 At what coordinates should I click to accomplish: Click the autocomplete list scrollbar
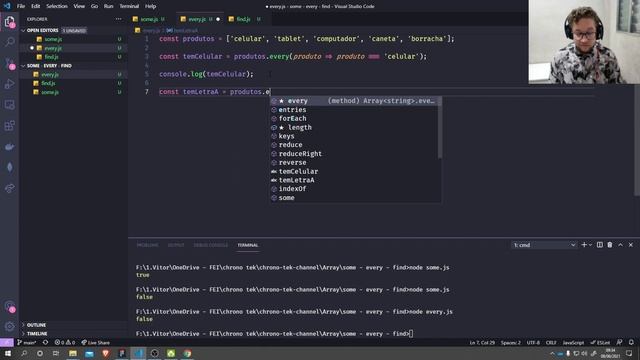click(x=440, y=127)
